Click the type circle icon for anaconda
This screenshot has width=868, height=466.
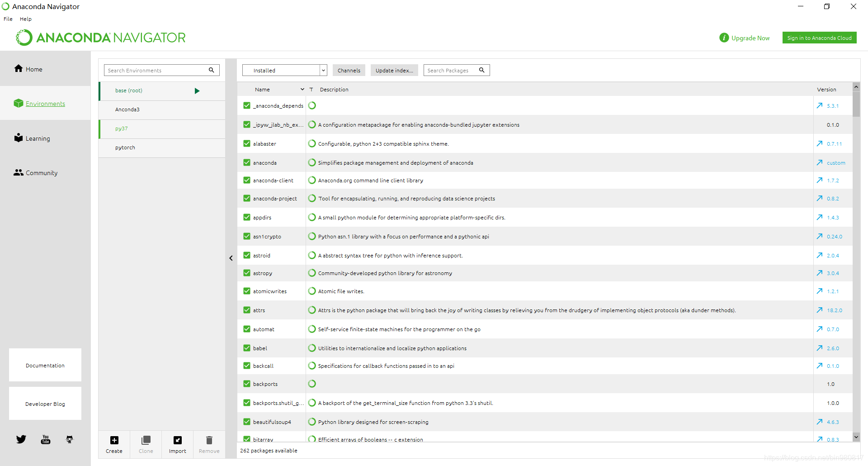312,162
